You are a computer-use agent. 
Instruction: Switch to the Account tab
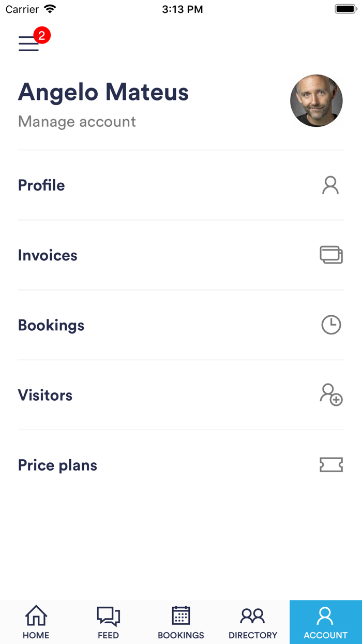point(326,622)
